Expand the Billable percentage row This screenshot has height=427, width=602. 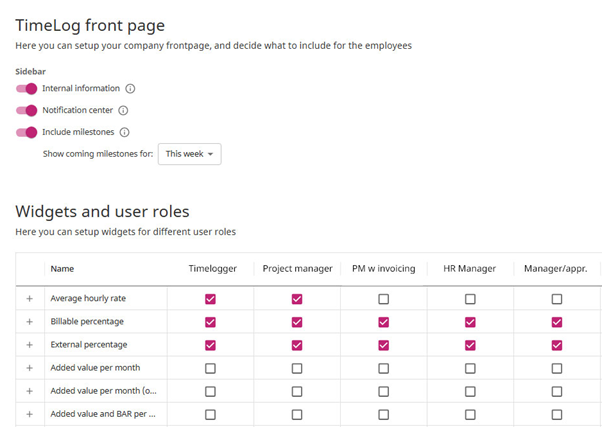(x=30, y=322)
